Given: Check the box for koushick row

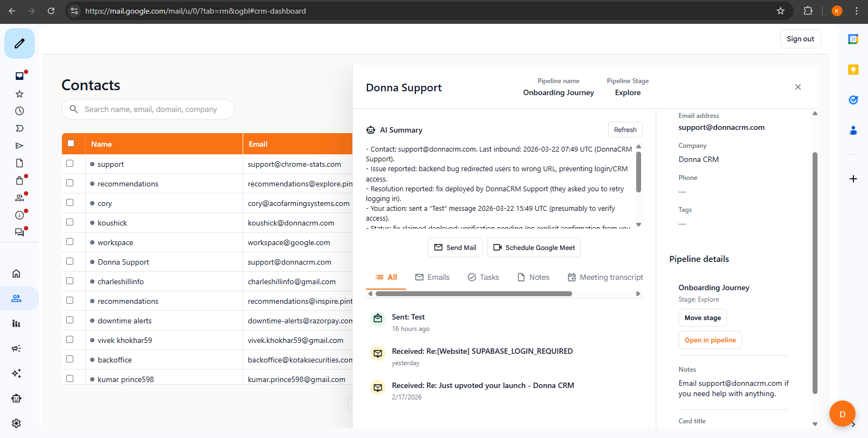Looking at the screenshot, I should 69,222.
